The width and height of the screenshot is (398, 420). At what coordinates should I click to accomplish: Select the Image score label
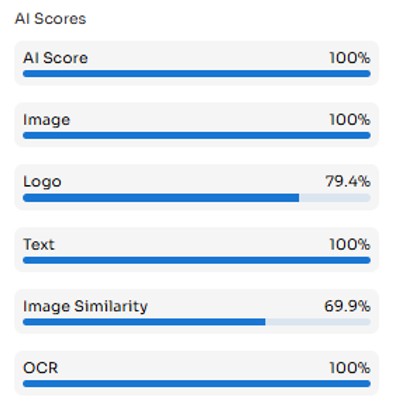[x=47, y=120]
